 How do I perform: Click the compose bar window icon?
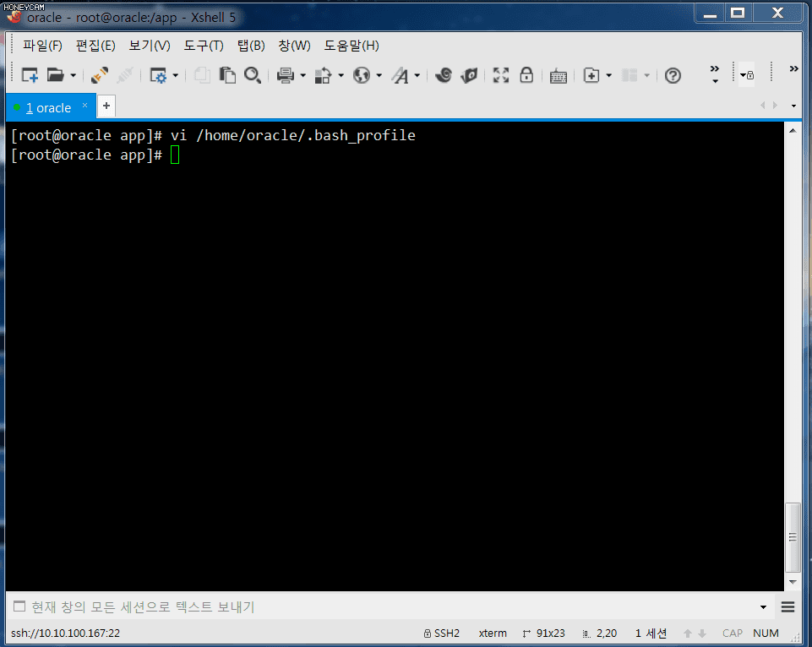19,606
